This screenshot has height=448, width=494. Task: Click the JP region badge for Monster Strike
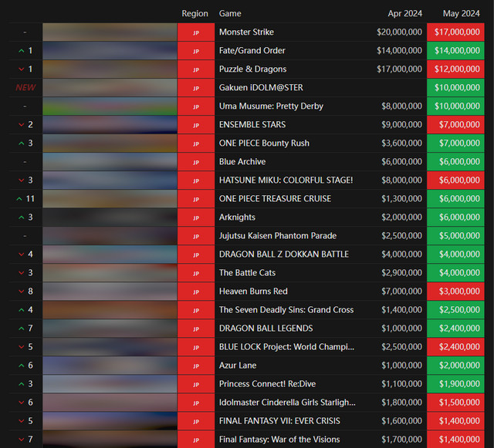coord(196,32)
